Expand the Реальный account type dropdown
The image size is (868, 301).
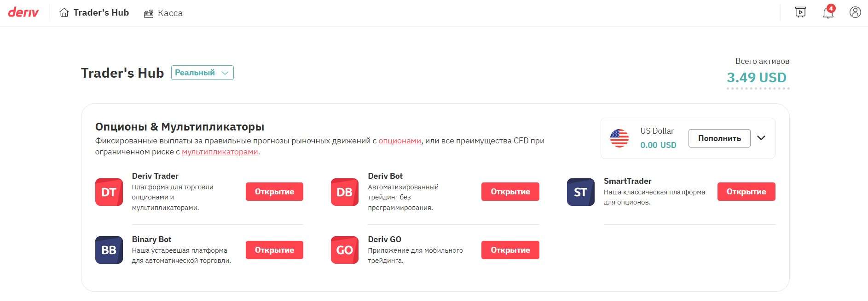(x=203, y=73)
